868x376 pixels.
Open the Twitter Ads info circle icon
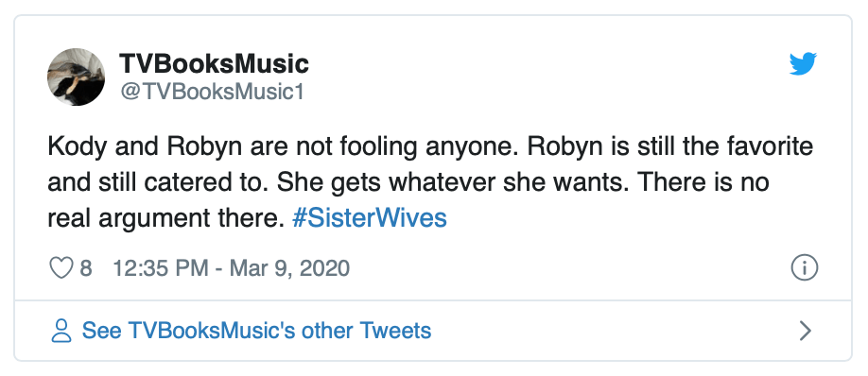pyautogui.click(x=804, y=268)
